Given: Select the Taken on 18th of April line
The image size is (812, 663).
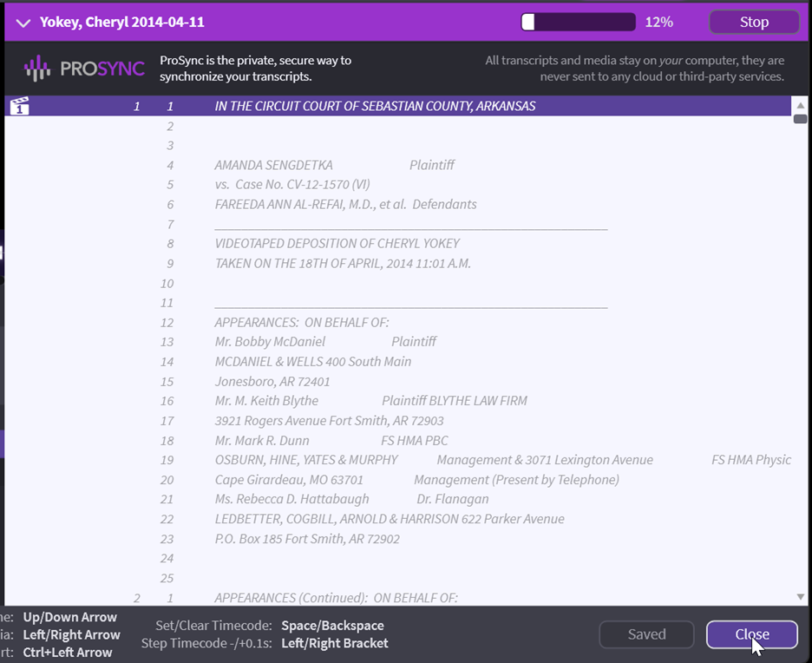Looking at the screenshot, I should tap(343, 264).
